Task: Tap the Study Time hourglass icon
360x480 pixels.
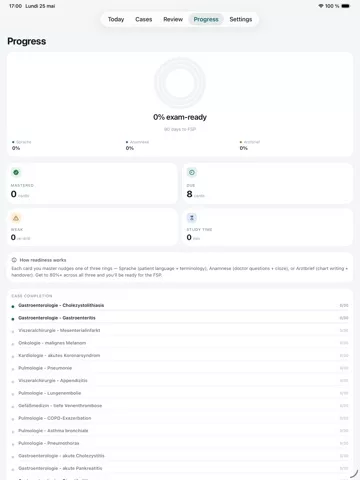Action: tap(192, 218)
